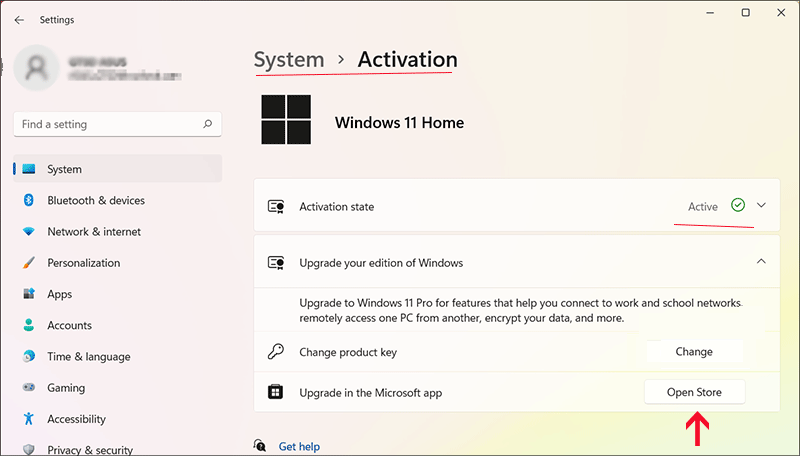
Task: Click the Upgrade to Windows 11 Pro description
Action: pos(520,310)
